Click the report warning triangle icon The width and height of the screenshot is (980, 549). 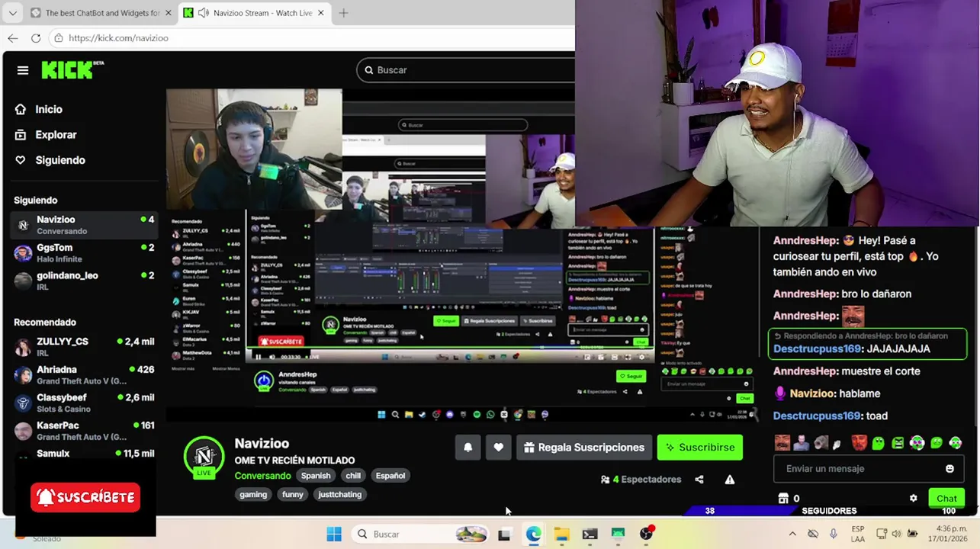[730, 480]
